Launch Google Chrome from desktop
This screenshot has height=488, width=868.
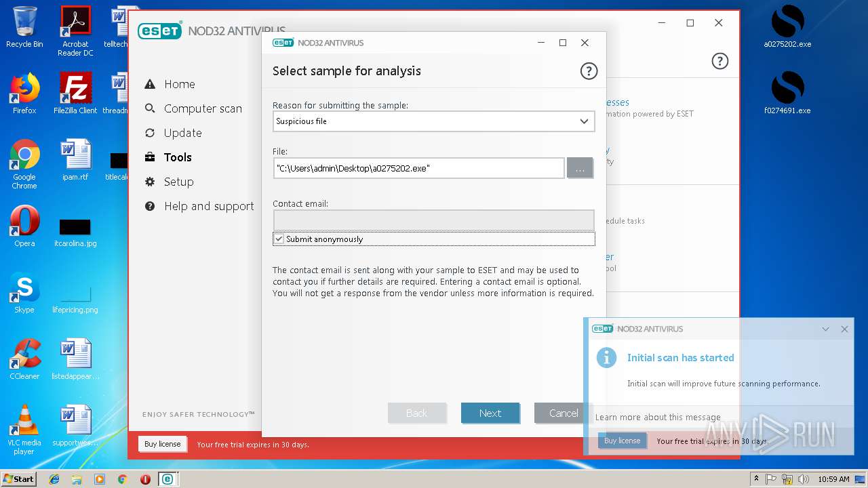pos(24,165)
